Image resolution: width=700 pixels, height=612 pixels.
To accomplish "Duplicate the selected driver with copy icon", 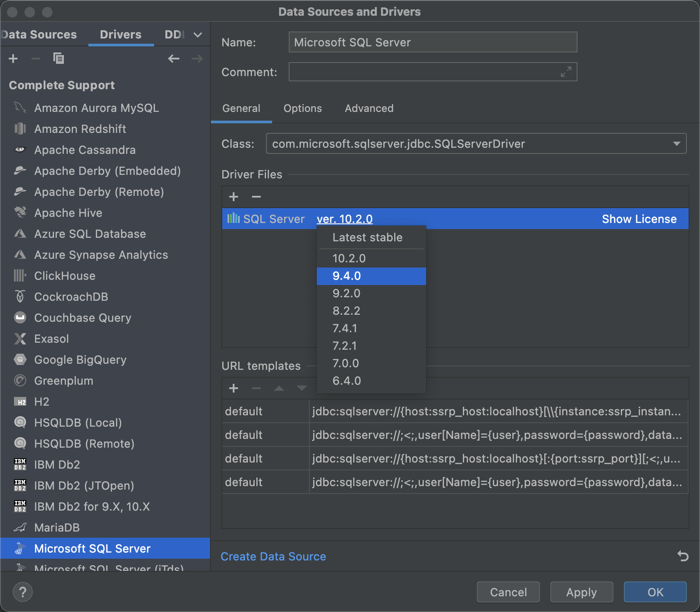I will [x=59, y=58].
